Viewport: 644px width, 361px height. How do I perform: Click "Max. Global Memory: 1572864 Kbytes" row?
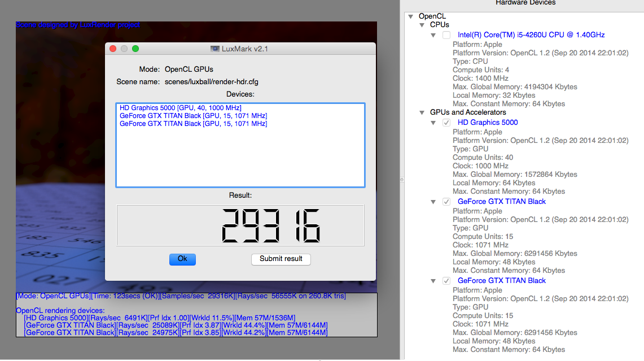pos(515,175)
